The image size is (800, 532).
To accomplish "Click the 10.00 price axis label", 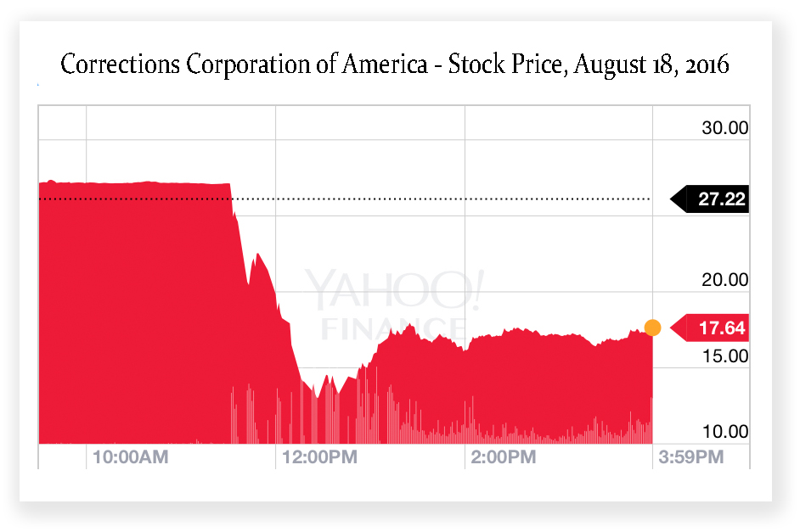I will (x=724, y=432).
